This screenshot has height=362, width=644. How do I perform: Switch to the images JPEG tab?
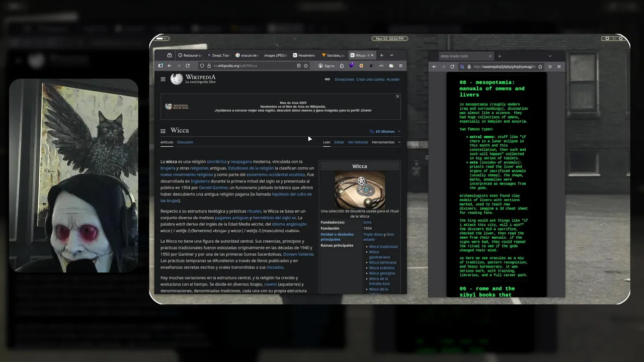276,55
